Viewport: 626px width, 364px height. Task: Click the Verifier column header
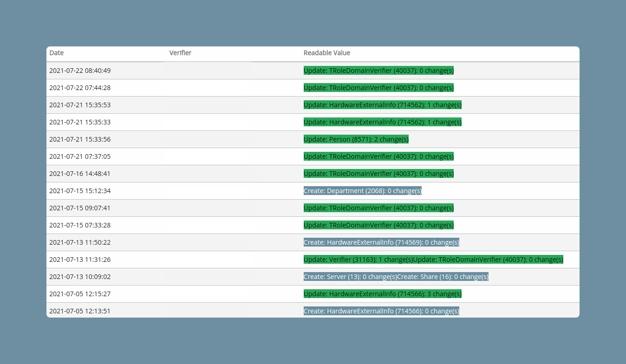180,53
